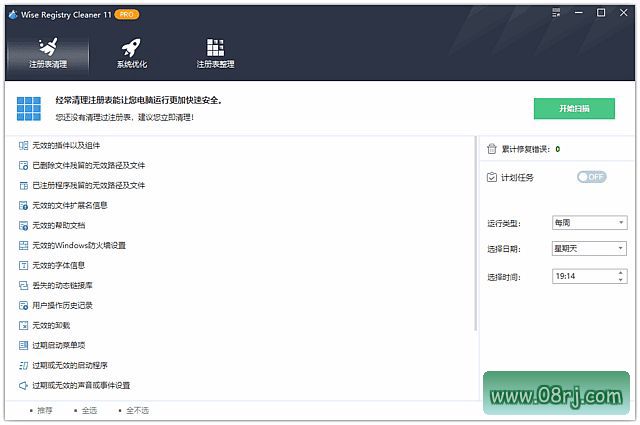Image resolution: width=640 pixels, height=425 pixels.
Task: Click the 无效的字体信息 icon
Action: coord(24,265)
